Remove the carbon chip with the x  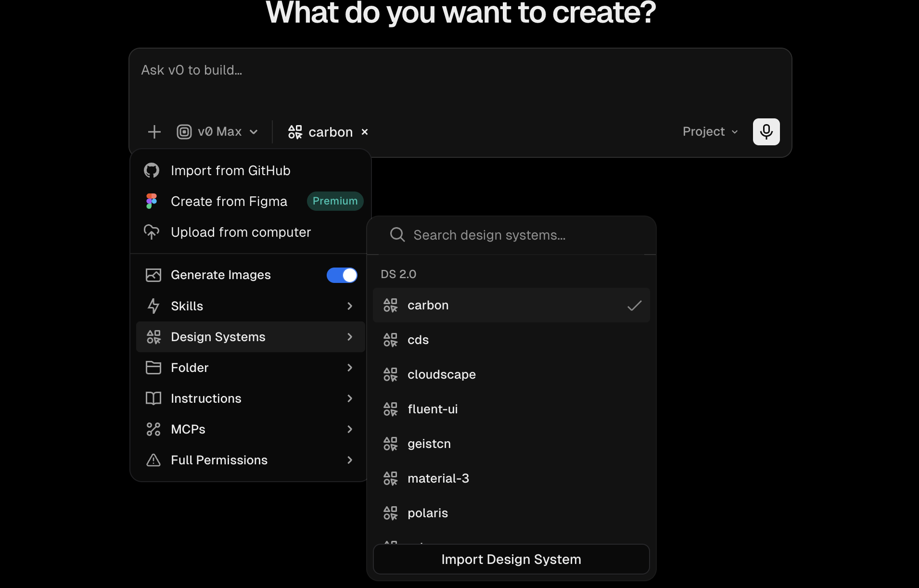365,132
